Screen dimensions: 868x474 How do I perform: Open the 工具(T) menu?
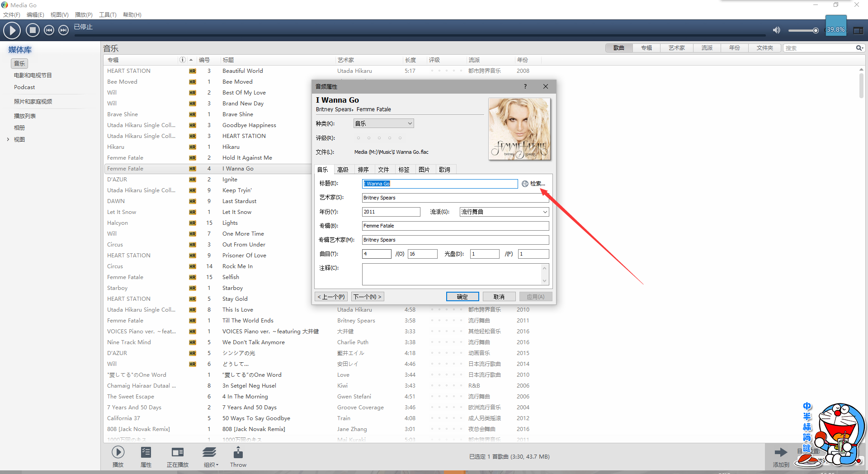coord(108,15)
